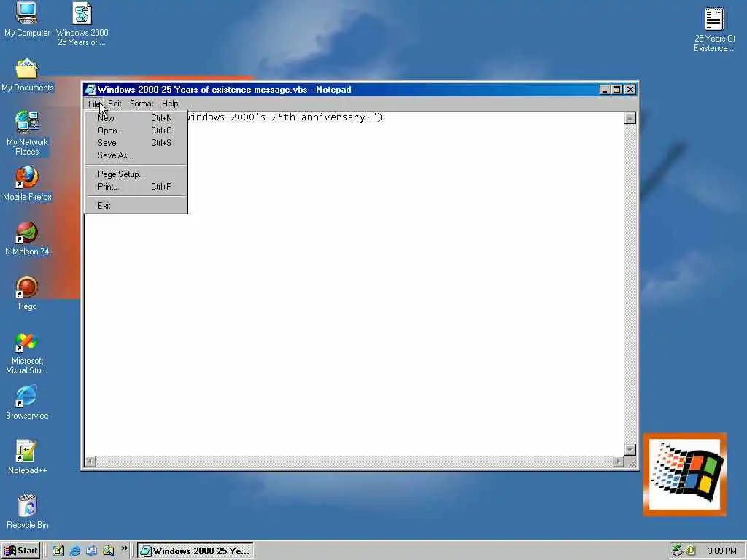The image size is (747, 560).
Task: Close the open File menu by clicking File
Action: click(x=94, y=104)
